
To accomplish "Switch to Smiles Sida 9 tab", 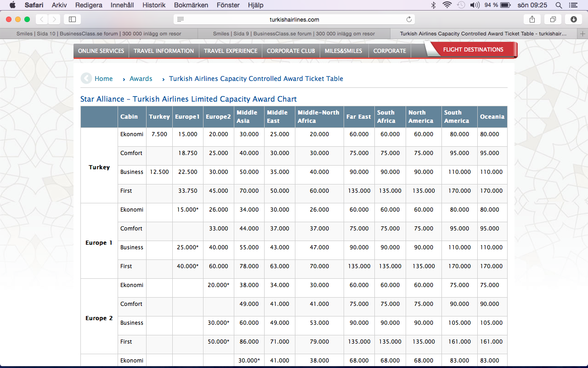I will 294,34.
